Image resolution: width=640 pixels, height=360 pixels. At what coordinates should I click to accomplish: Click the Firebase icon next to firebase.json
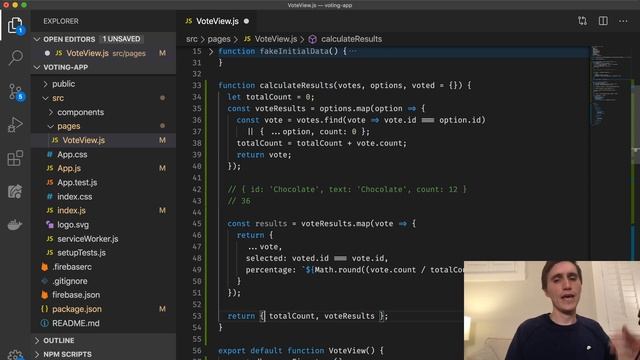pos(45,295)
